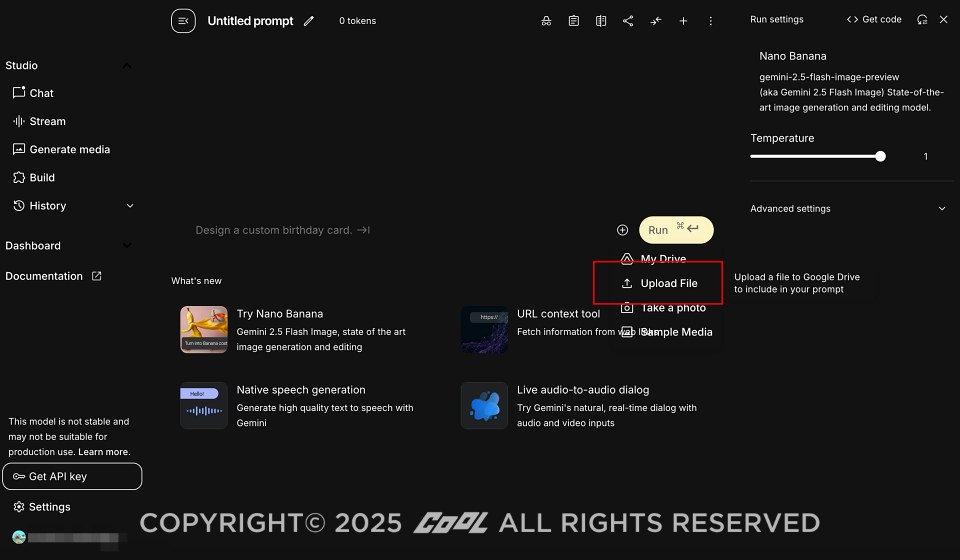Reset run settings with the refresh icon
This screenshot has height=560, width=960.
922,19
